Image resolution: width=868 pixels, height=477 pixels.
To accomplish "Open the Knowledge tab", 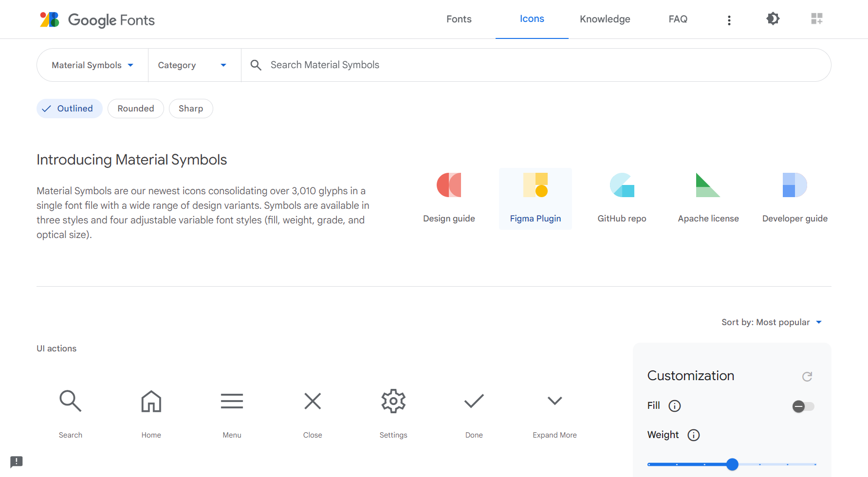I will (605, 19).
